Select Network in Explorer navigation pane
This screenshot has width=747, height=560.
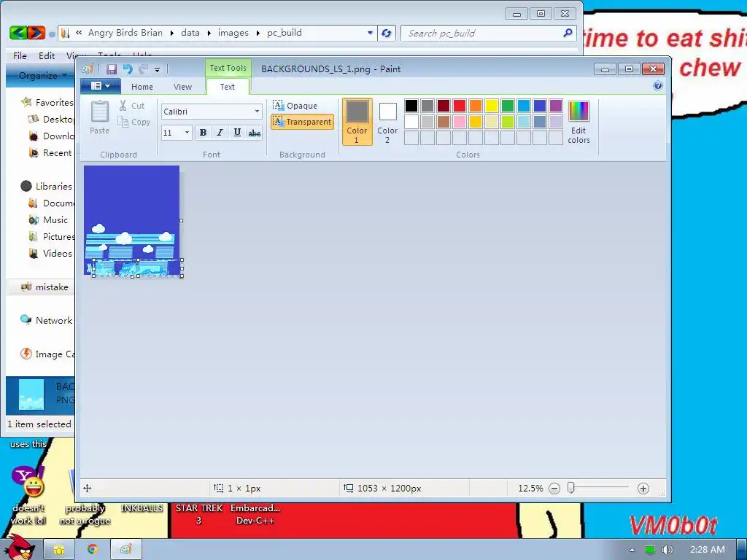47,321
